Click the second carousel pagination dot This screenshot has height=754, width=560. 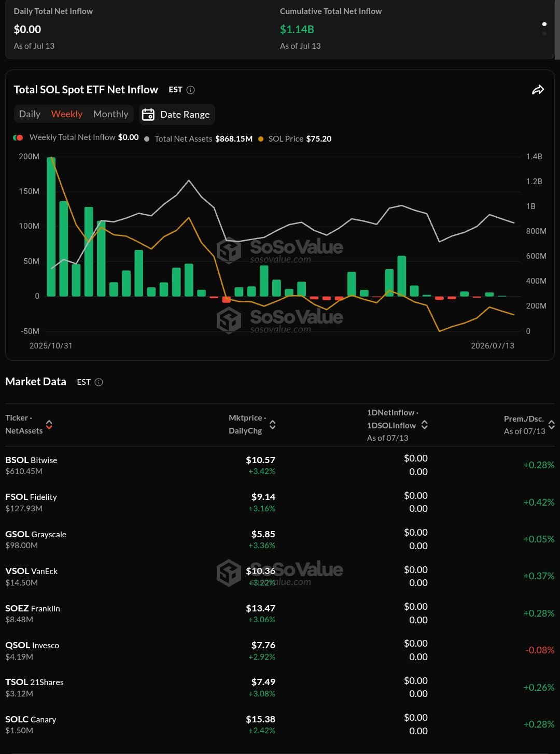pos(544,33)
